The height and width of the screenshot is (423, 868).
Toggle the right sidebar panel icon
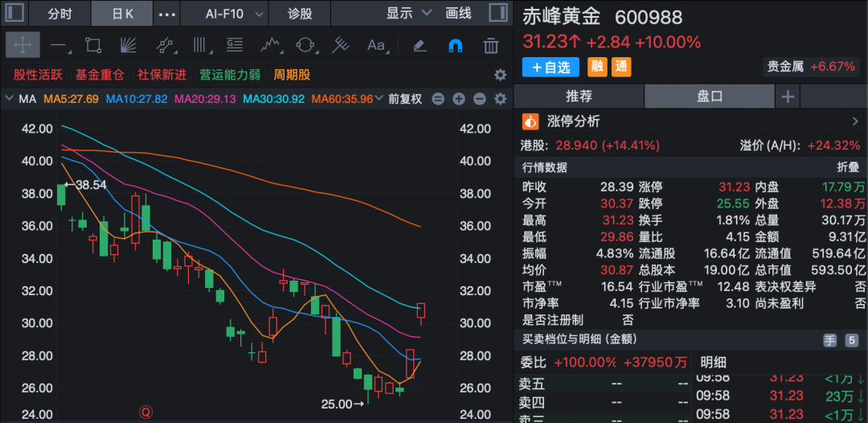[x=498, y=14]
